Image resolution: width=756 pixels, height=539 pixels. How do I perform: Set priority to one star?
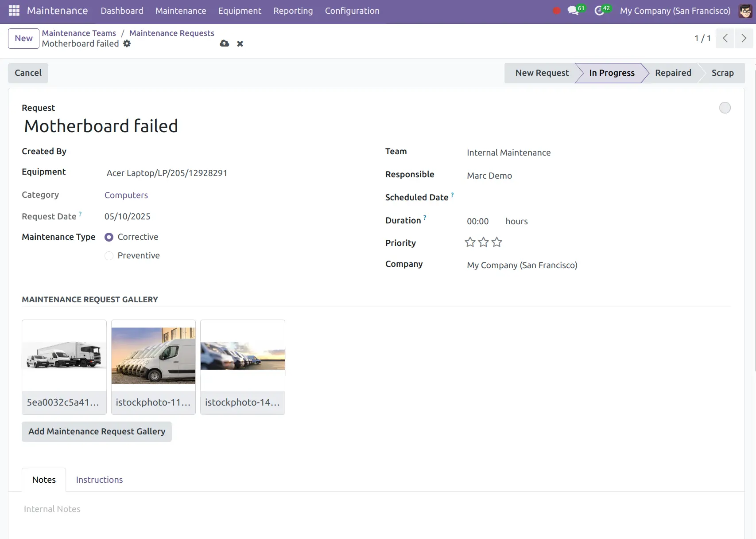tap(470, 242)
